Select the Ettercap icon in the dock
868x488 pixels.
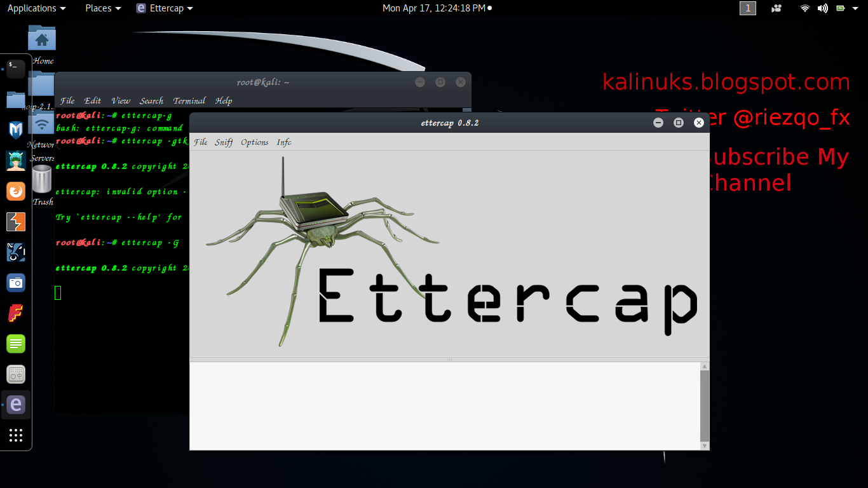click(x=15, y=405)
